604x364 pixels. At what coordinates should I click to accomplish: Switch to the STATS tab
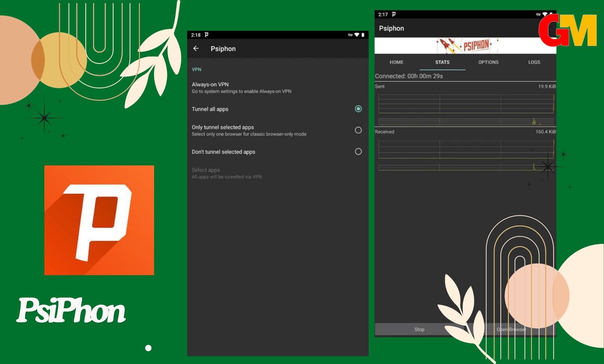442,62
